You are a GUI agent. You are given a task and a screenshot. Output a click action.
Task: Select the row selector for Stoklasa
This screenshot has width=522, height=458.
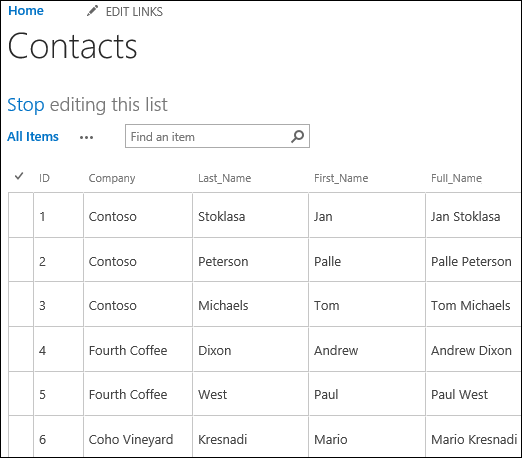point(21,215)
